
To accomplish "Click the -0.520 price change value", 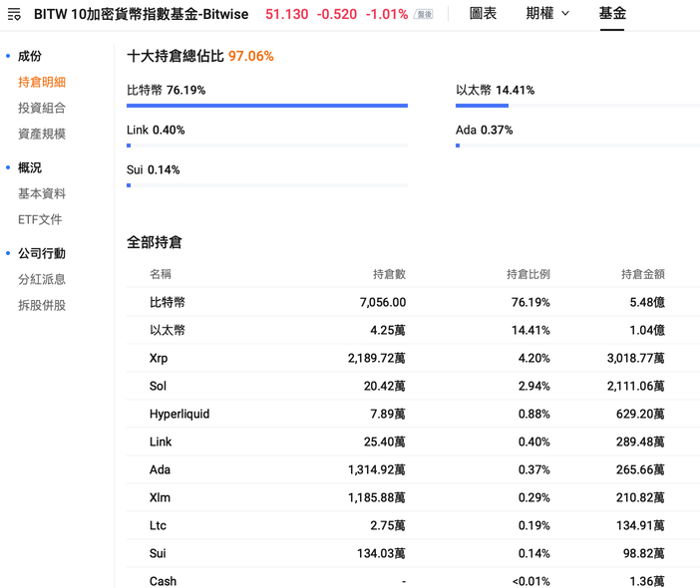I will [x=337, y=14].
